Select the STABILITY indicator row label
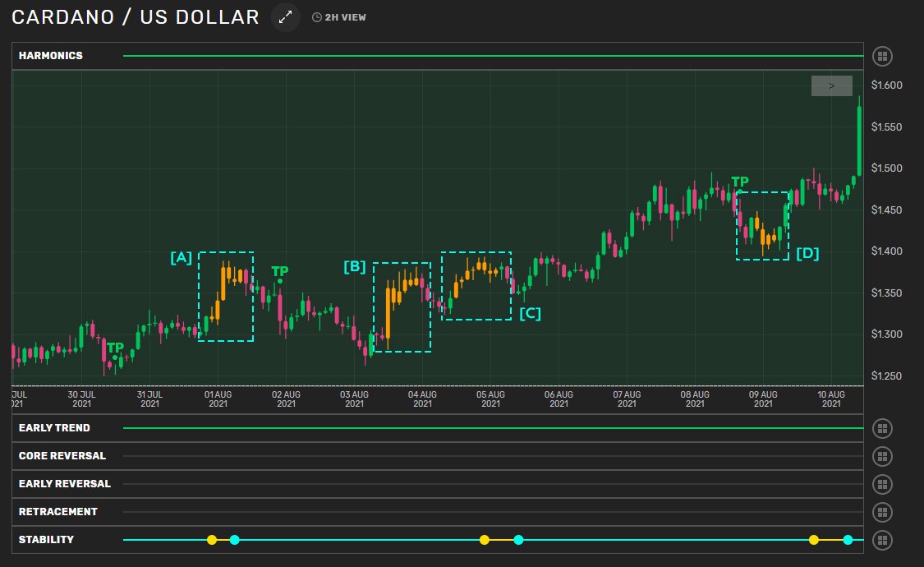Image resolution: width=924 pixels, height=567 pixels. pos(46,539)
